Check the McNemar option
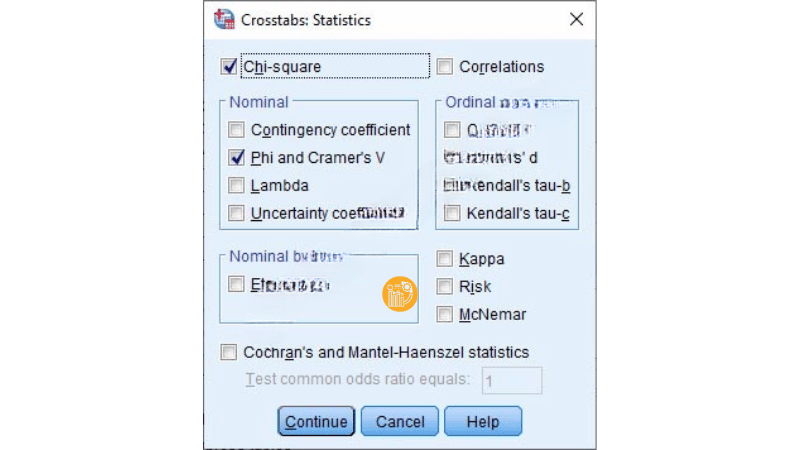The width and height of the screenshot is (800, 450). [444, 314]
